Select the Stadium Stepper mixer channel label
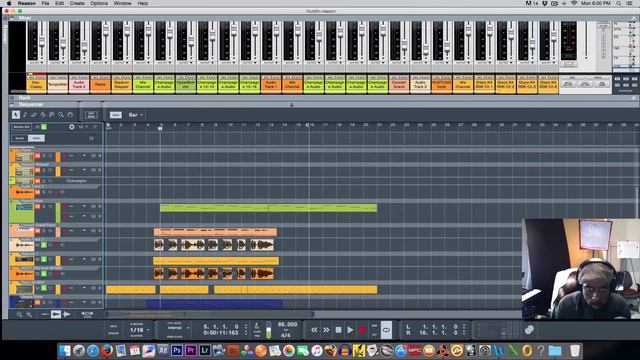 (121, 84)
